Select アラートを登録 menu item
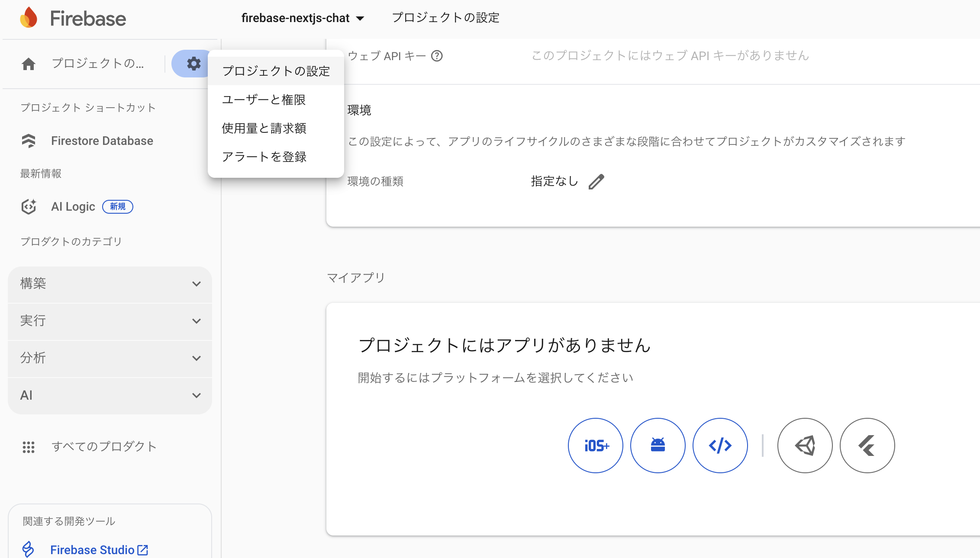980x558 pixels. [x=276, y=157]
